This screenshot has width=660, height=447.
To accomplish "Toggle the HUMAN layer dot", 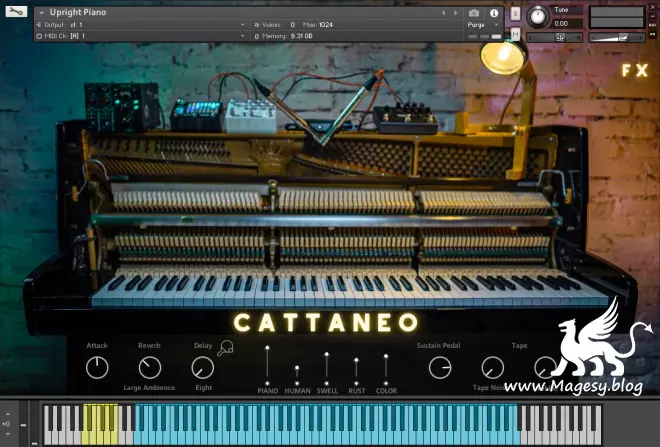I will [297, 383].
